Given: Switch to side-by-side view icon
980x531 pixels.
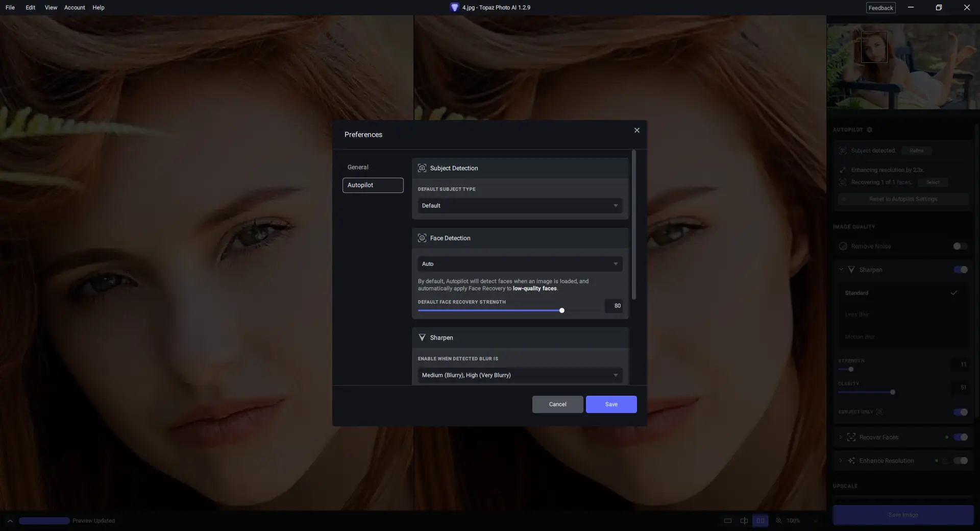Looking at the screenshot, I should click(761, 521).
